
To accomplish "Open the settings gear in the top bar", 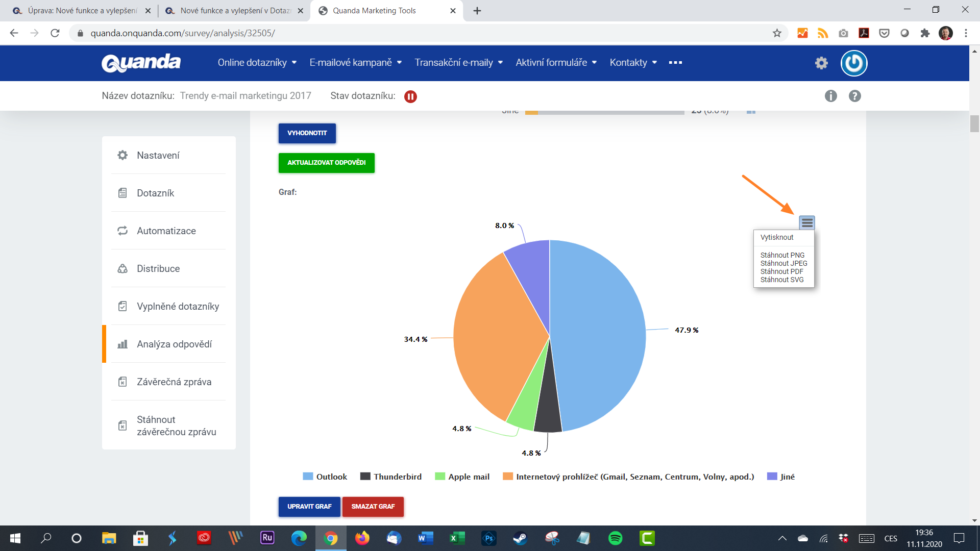I will (x=821, y=63).
